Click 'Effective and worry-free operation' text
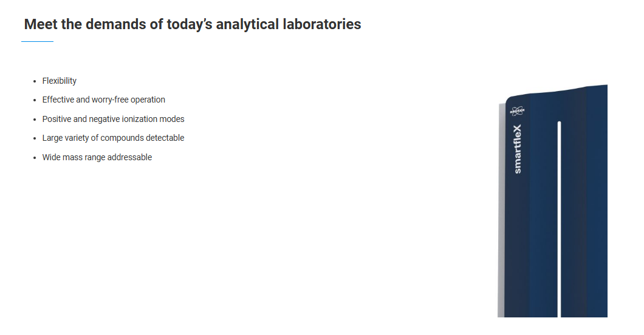This screenshot has height=335, width=644. point(103,100)
